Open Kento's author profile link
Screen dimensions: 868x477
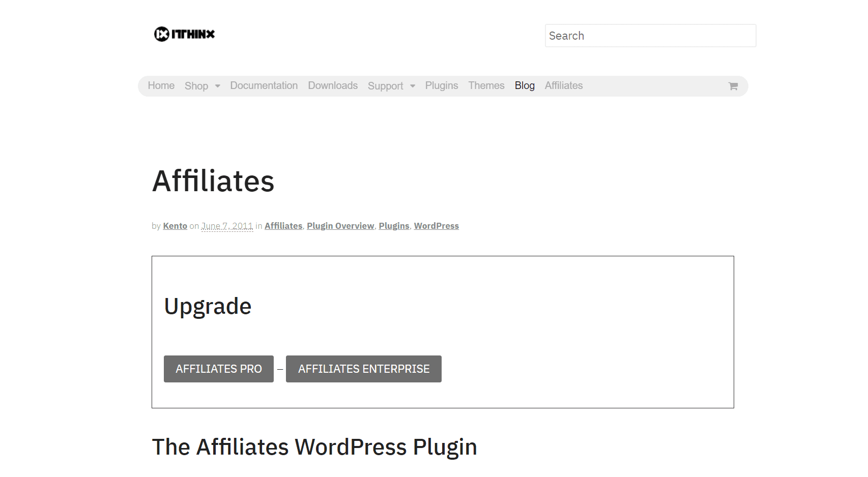pyautogui.click(x=175, y=225)
